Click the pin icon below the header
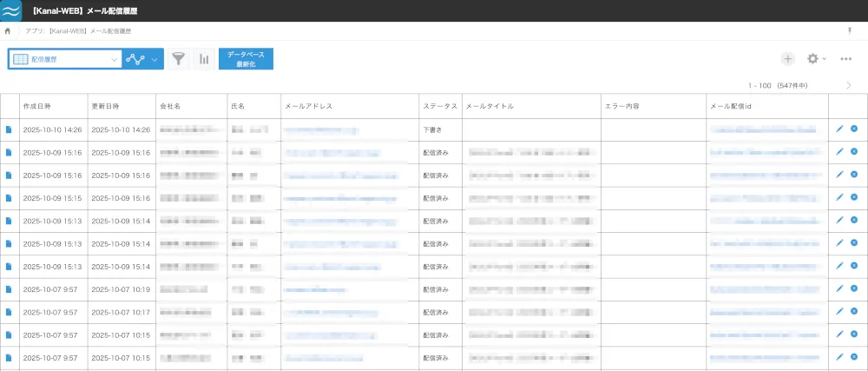Screen dimensions: 868x371 849,30
